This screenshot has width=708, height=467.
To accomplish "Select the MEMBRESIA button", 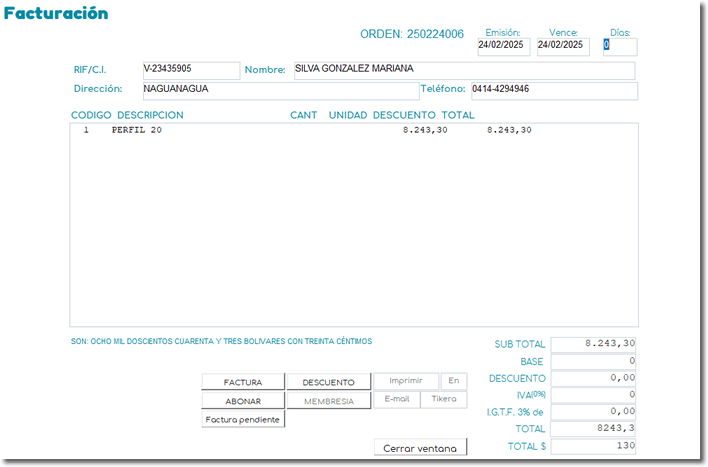I will coord(329,401).
